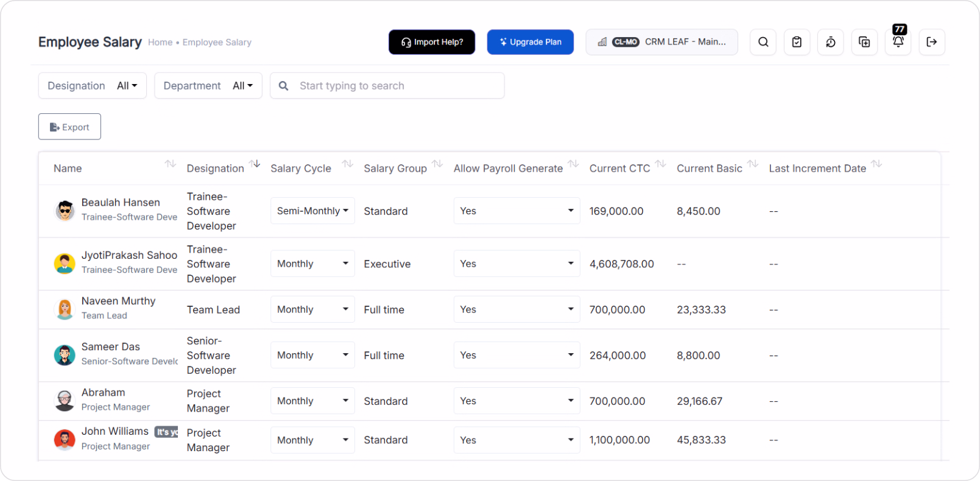Open JyotiPrakash Sahoo's salary cycle dropdown
Screen dimensions: 980x481
(312, 264)
